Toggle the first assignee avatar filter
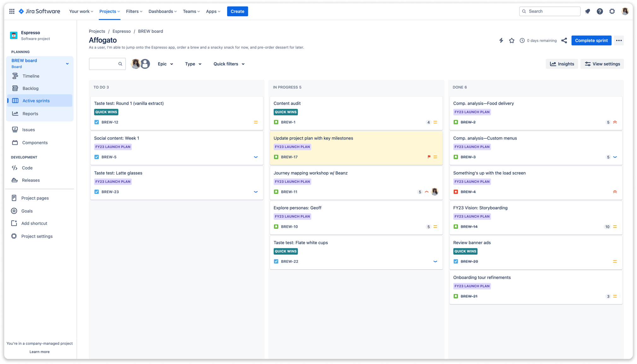This screenshot has width=637, height=364. click(136, 64)
